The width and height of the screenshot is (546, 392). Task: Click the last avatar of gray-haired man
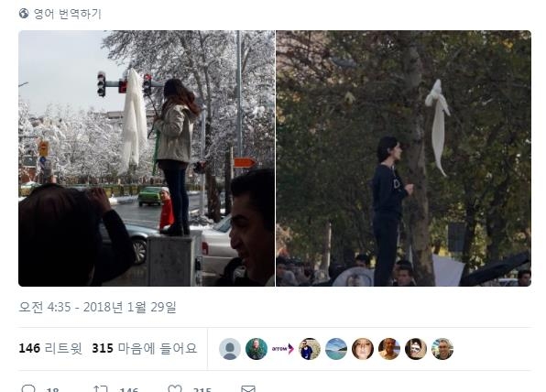pyautogui.click(x=442, y=348)
